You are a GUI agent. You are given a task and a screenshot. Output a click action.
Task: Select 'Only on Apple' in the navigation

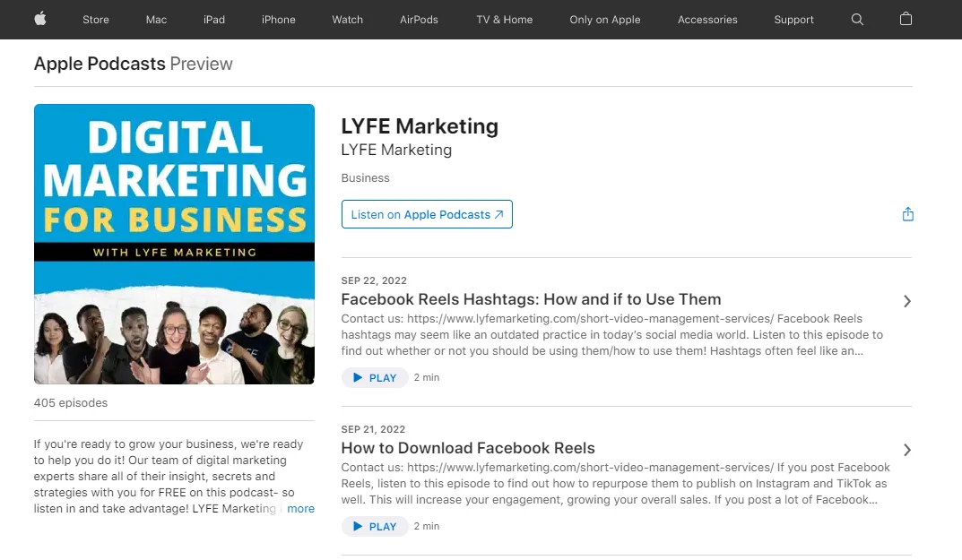tap(604, 19)
